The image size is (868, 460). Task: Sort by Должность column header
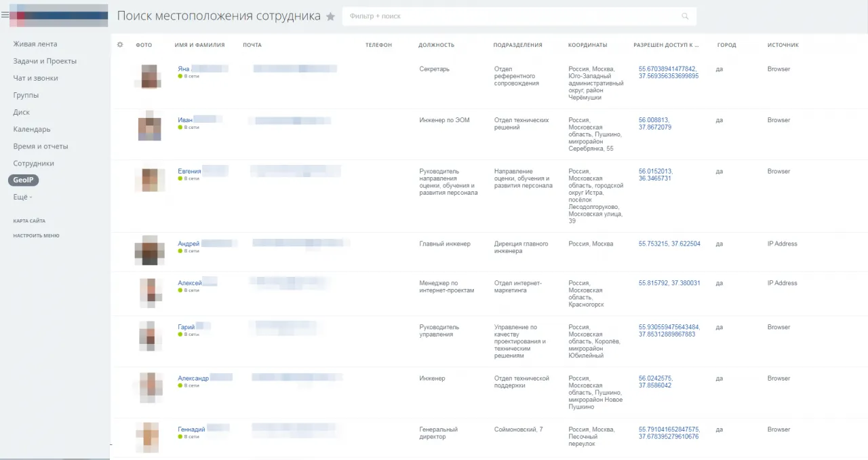point(436,45)
